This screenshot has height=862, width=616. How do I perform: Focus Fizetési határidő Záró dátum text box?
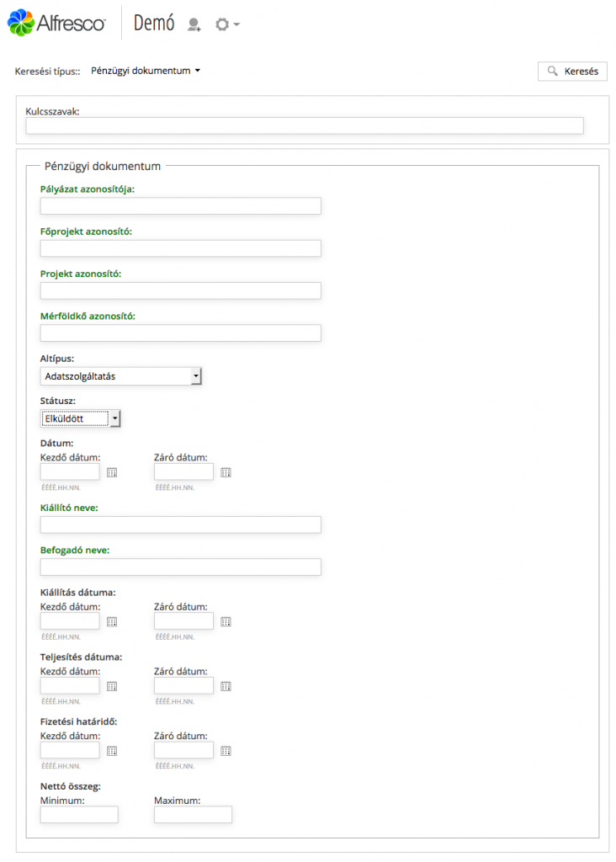[x=183, y=750]
